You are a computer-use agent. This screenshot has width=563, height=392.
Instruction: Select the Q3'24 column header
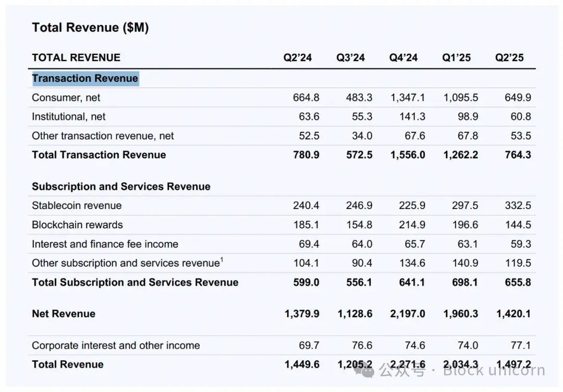pyautogui.click(x=350, y=57)
